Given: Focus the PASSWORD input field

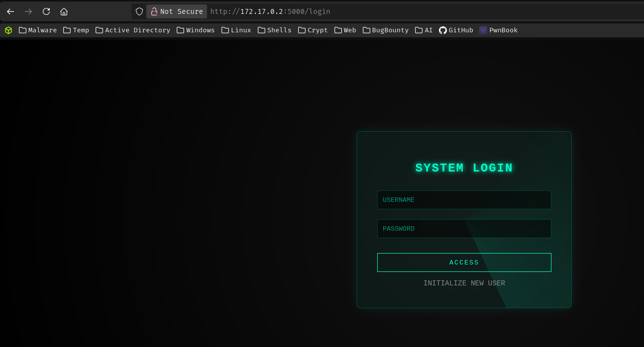Looking at the screenshot, I should click(x=464, y=229).
